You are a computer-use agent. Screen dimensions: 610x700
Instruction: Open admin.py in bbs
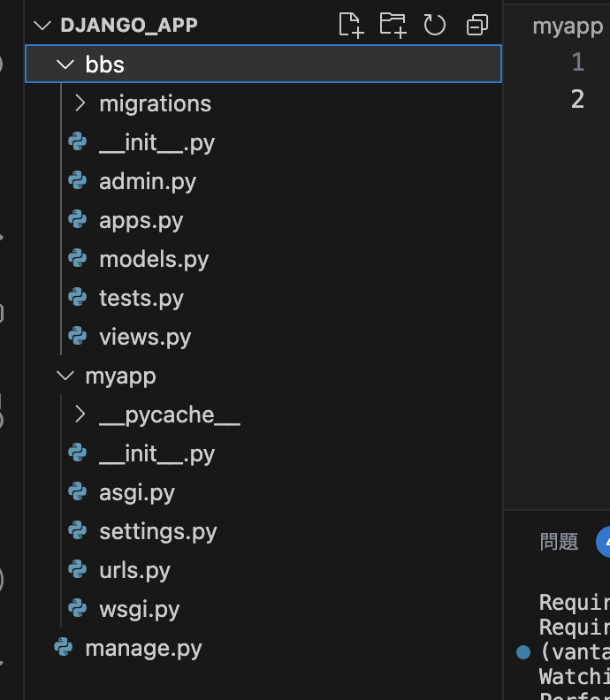[148, 182]
